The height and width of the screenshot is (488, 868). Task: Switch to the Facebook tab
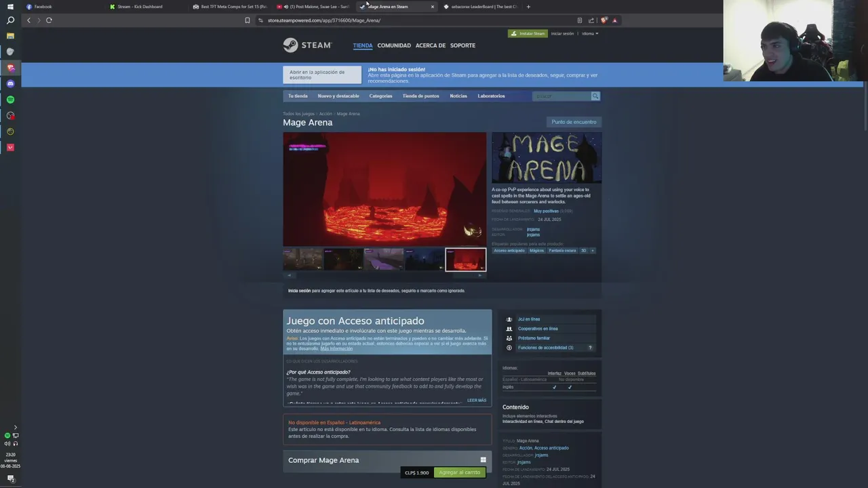[x=61, y=7]
